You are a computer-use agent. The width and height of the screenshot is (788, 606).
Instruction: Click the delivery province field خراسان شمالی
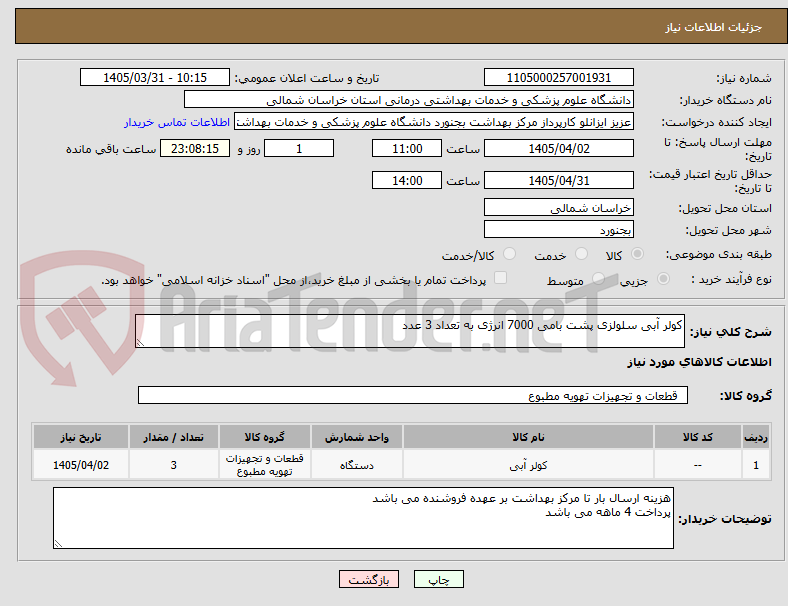pos(558,207)
